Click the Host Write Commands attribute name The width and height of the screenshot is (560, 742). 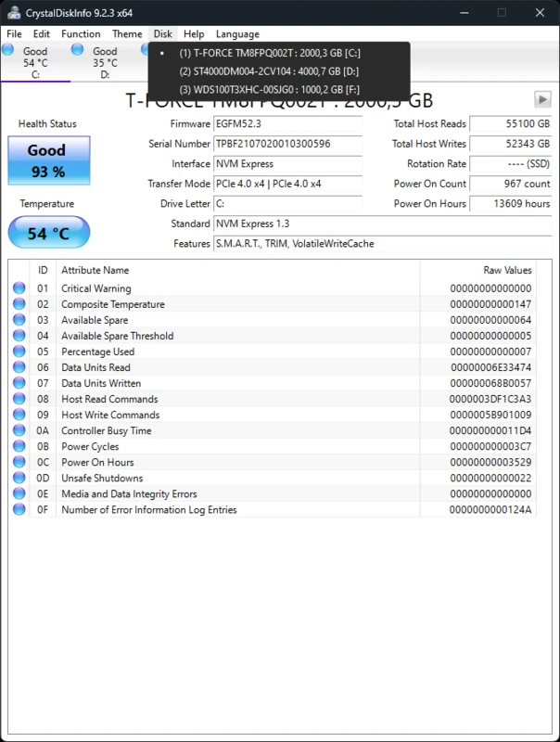(x=110, y=415)
